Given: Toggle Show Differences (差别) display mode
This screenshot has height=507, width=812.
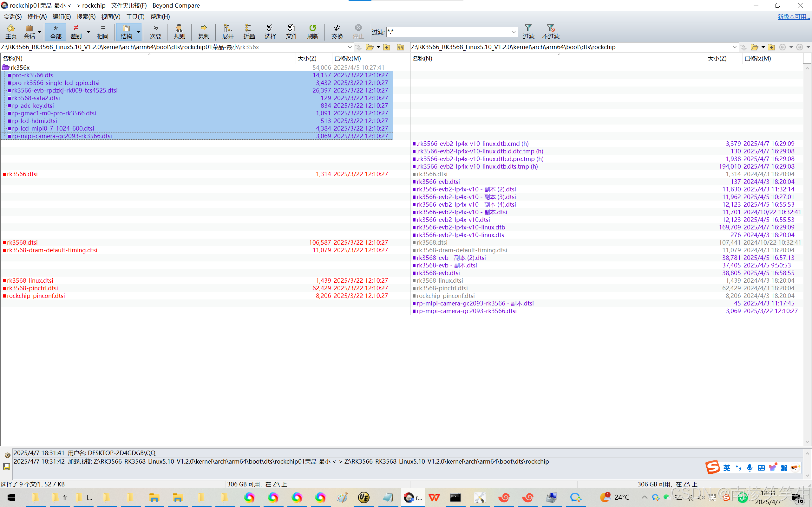Looking at the screenshot, I should pyautogui.click(x=76, y=31).
